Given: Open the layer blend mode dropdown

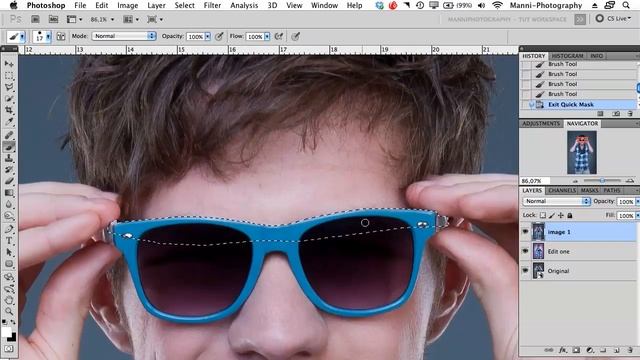Looking at the screenshot, I should (x=556, y=201).
